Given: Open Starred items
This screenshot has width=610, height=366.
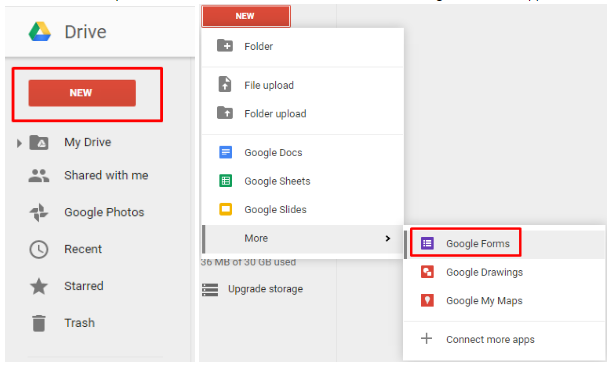Looking at the screenshot, I should click(x=84, y=286).
